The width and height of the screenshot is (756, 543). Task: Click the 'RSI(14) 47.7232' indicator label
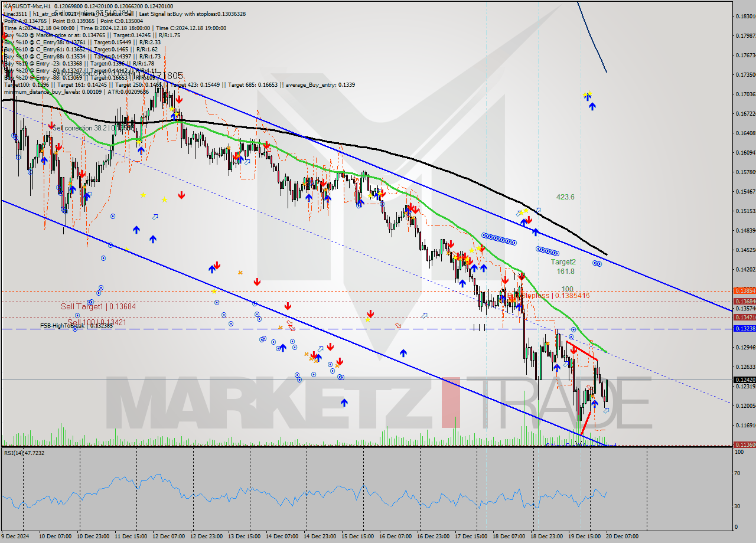(x=24, y=453)
